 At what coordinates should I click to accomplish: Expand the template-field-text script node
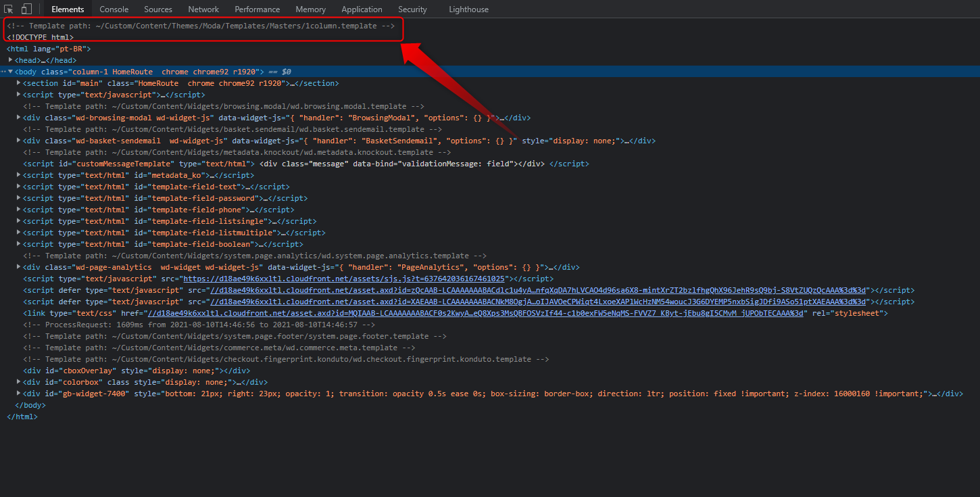(18, 187)
